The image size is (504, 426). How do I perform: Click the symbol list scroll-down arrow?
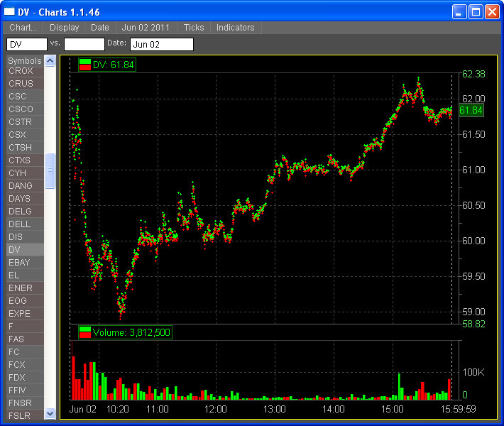pyautogui.click(x=50, y=413)
